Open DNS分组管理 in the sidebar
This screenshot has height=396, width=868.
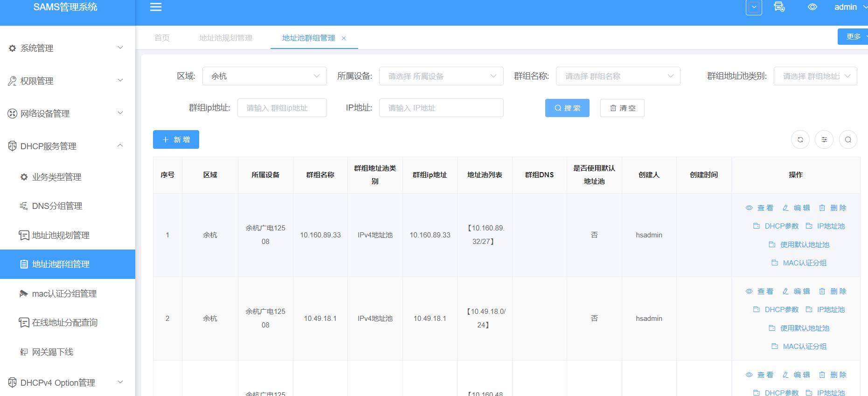68,206
